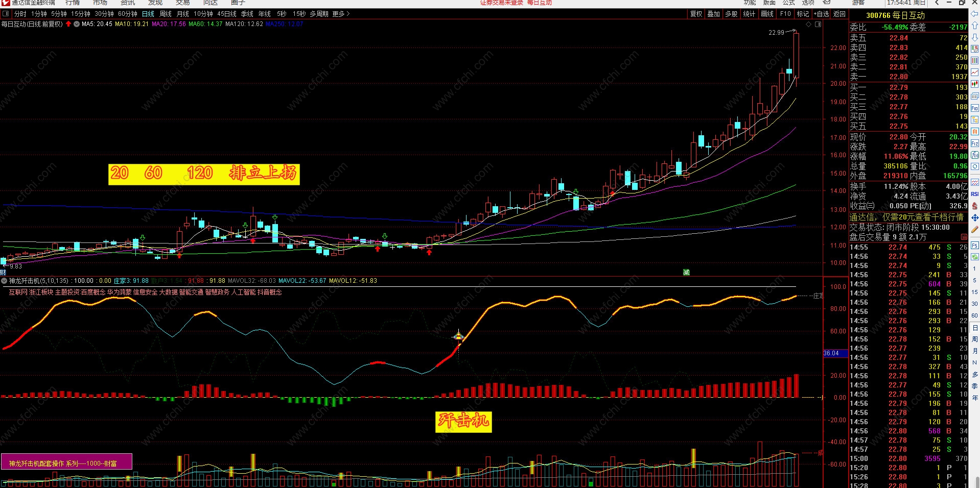Open the red line trend chart sidebar icon
Screen dimensions: 980x488
975,72
